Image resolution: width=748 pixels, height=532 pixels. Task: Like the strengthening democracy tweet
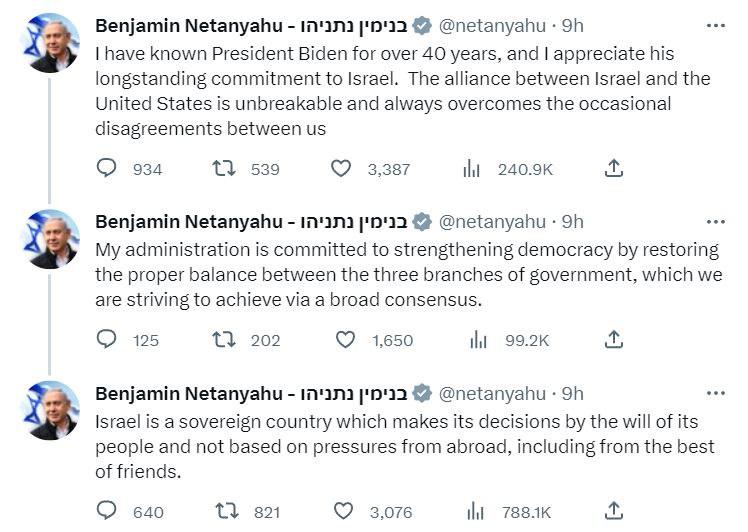[x=345, y=340]
